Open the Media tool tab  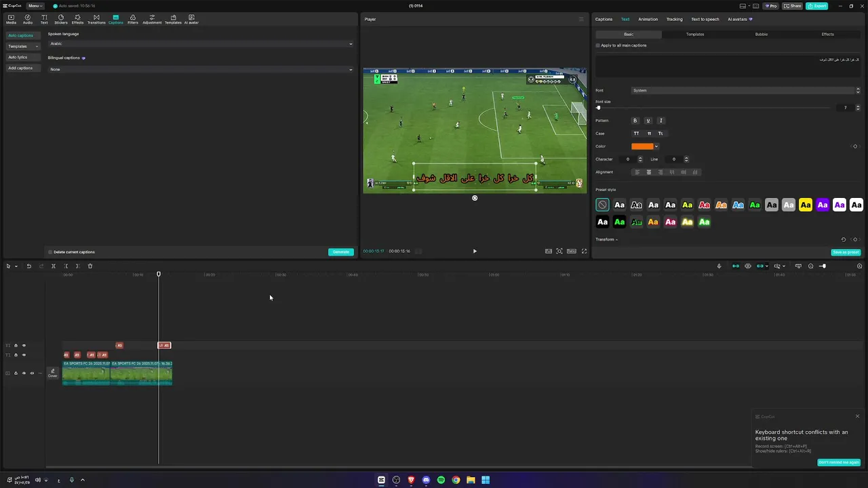click(x=11, y=19)
